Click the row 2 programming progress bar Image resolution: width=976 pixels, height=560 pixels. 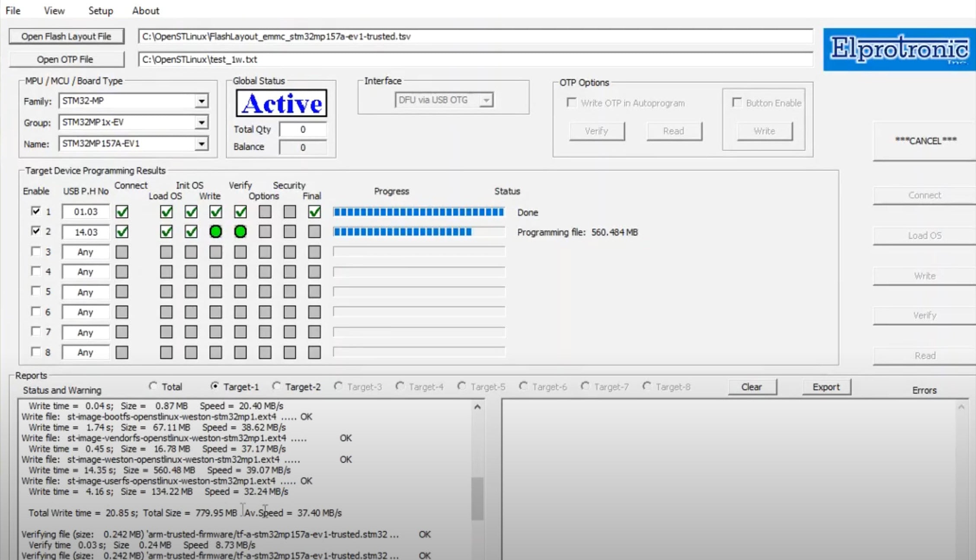(x=419, y=232)
